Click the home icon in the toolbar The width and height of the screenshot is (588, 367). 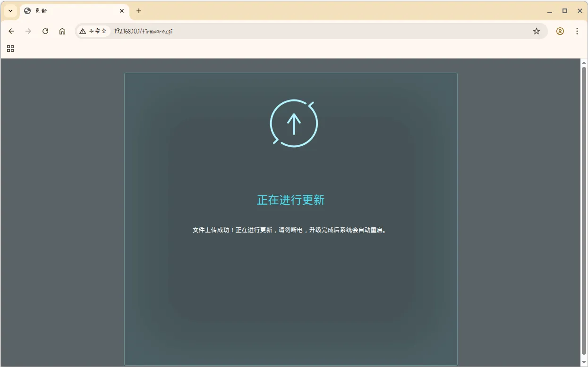62,31
